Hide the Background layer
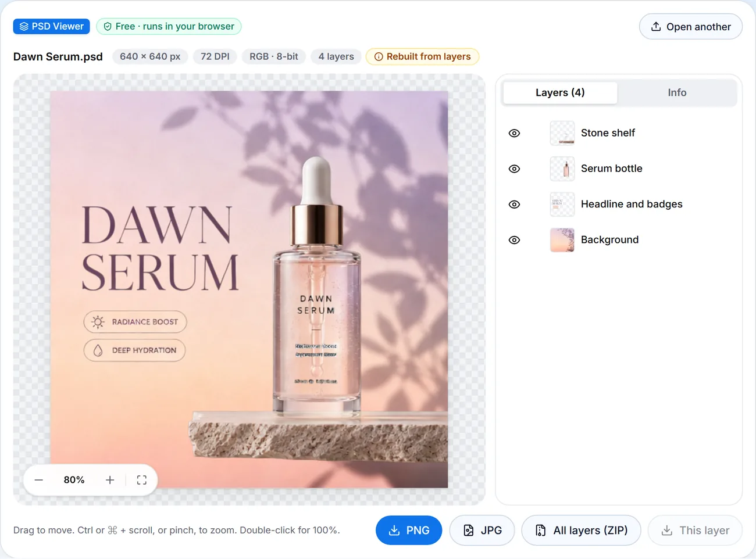Screen dimensions: 756x559 (514, 240)
